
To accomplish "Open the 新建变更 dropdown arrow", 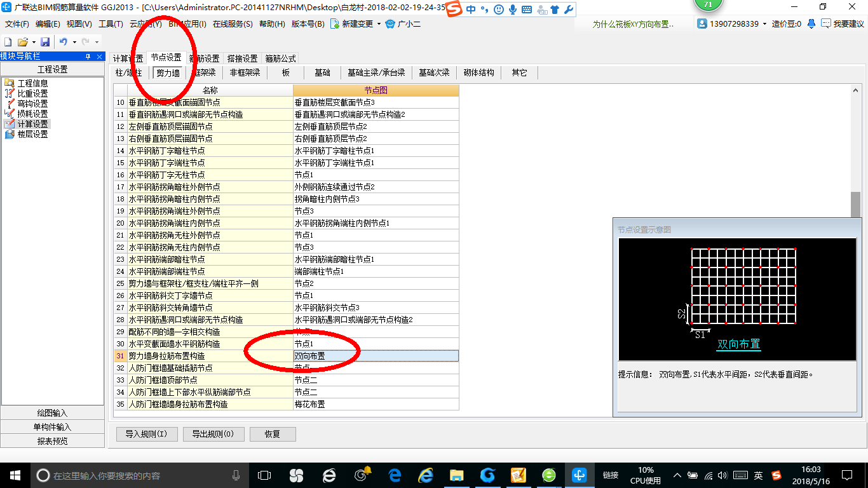I will click(x=379, y=24).
